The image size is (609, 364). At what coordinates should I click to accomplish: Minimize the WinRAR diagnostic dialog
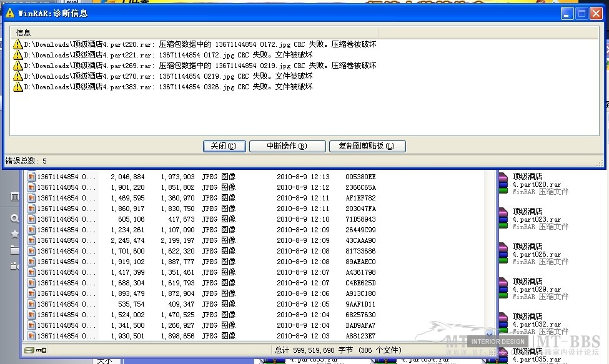tap(567, 14)
